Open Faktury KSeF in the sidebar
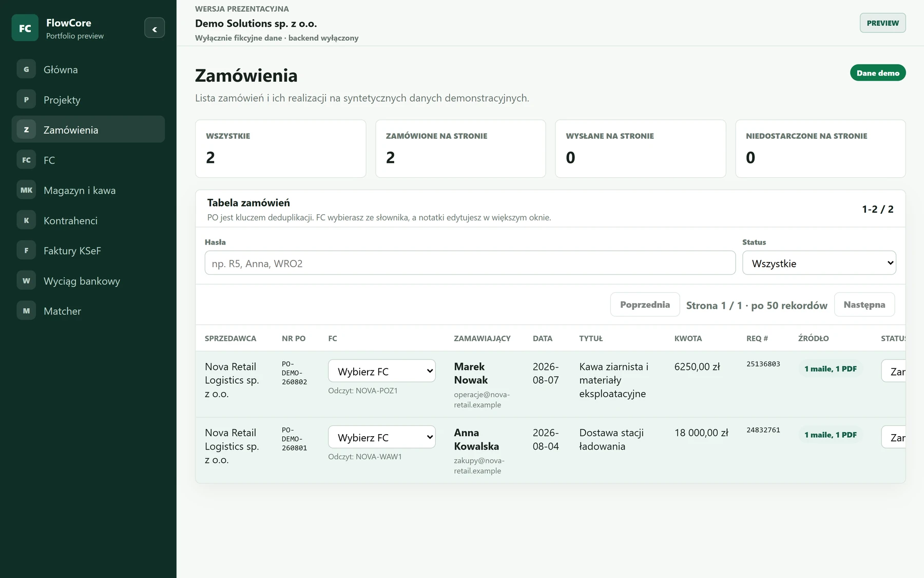 [88, 250]
